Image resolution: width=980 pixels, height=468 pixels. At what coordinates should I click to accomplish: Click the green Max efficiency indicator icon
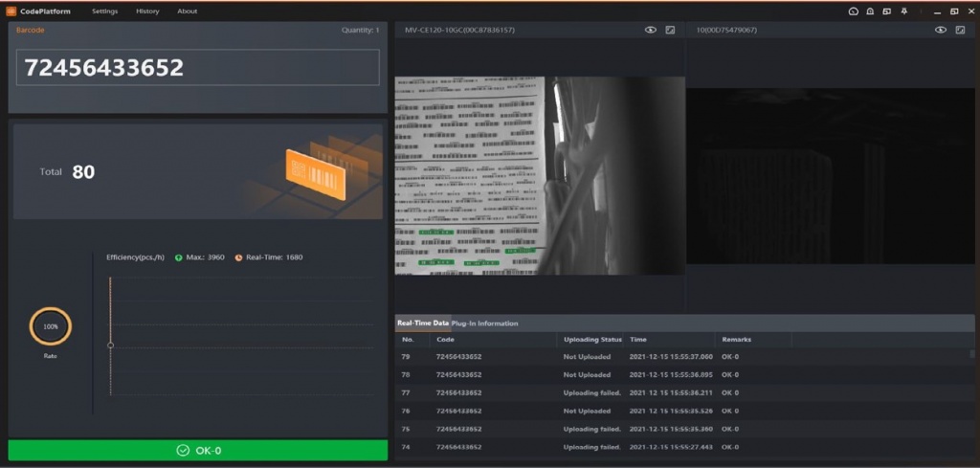179,257
